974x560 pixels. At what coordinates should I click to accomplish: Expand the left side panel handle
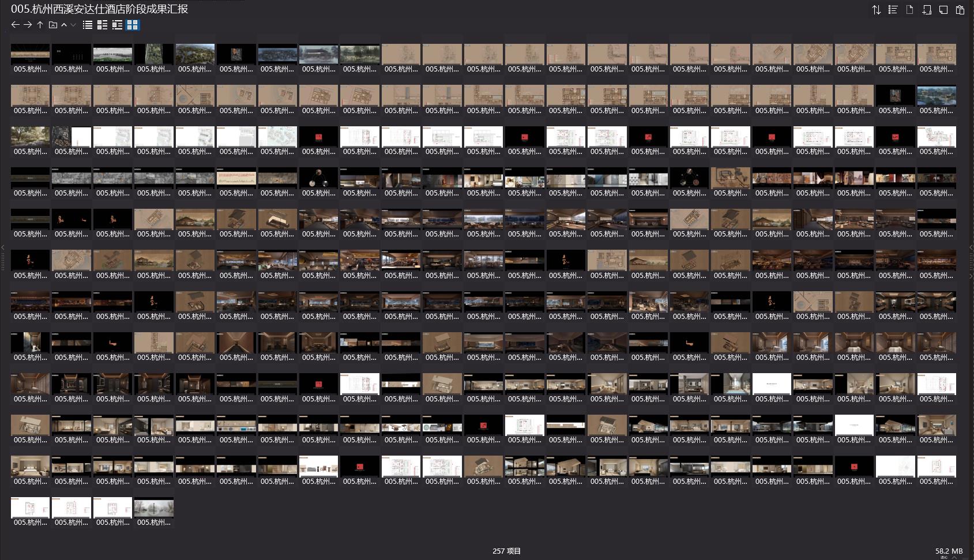point(3,261)
